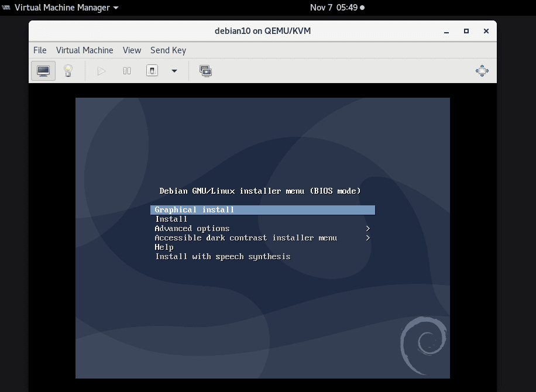Image resolution: width=536 pixels, height=392 pixels.
Task: Switch to fullscreen view
Action: [x=482, y=71]
